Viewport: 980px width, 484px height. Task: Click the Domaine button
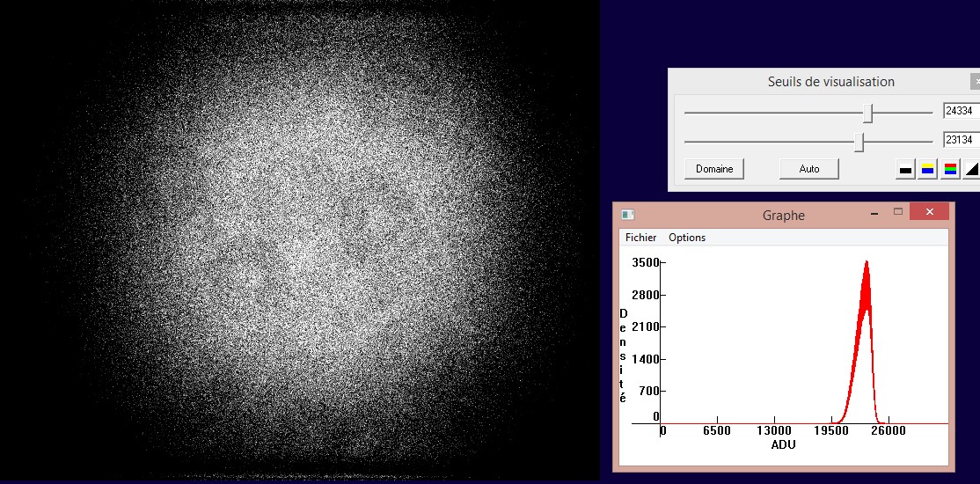714,169
